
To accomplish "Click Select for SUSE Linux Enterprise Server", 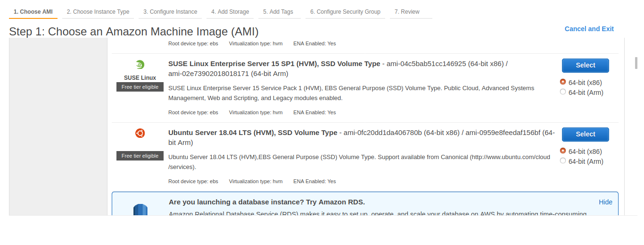I will point(586,65).
